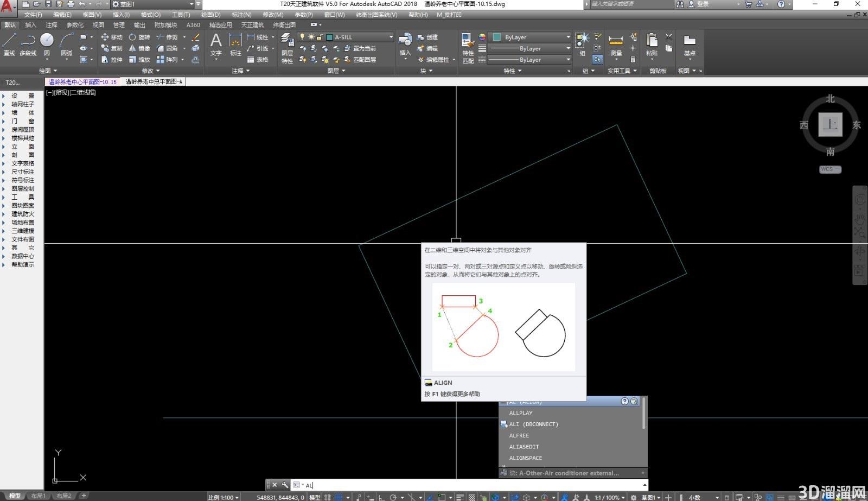Click the Stretch (拉伸) tool
The width and height of the screenshot is (868, 501).
point(112,60)
